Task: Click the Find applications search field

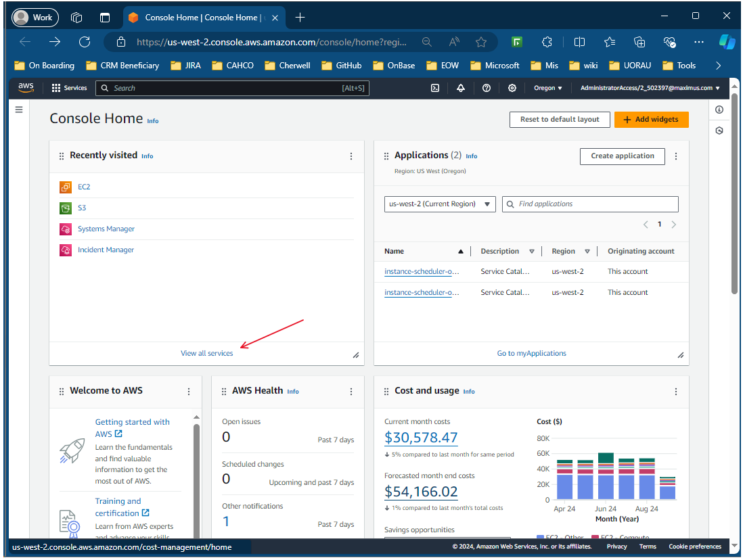Action: tap(590, 204)
